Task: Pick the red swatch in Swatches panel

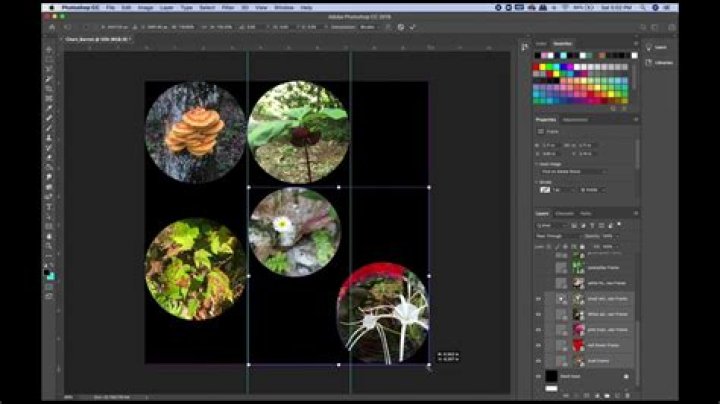Action: click(535, 67)
